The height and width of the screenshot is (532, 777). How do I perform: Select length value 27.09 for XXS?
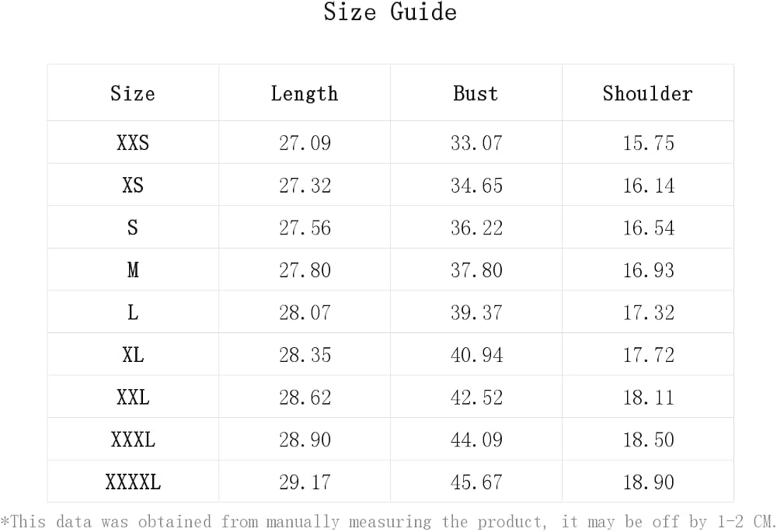305,143
